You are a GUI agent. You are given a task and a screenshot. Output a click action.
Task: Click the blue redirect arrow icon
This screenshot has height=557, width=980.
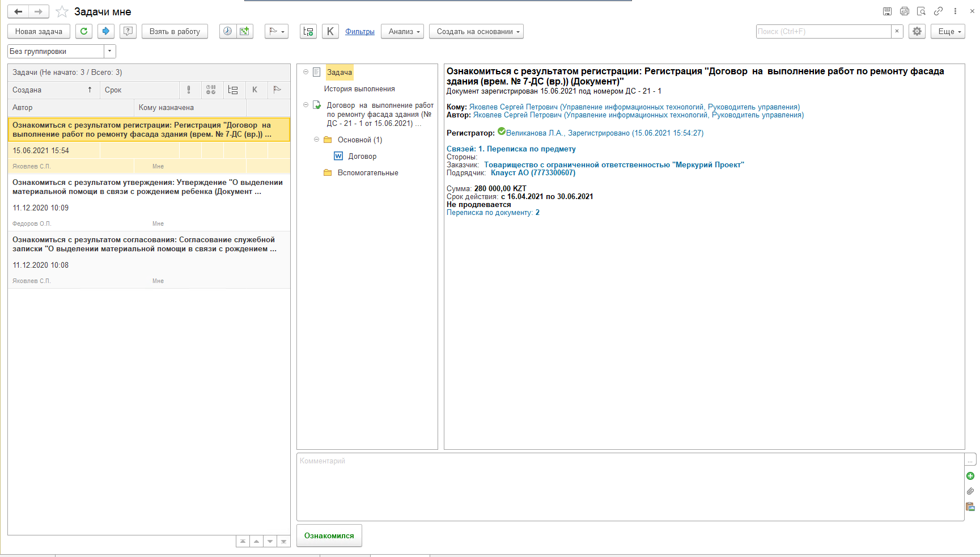pyautogui.click(x=105, y=31)
